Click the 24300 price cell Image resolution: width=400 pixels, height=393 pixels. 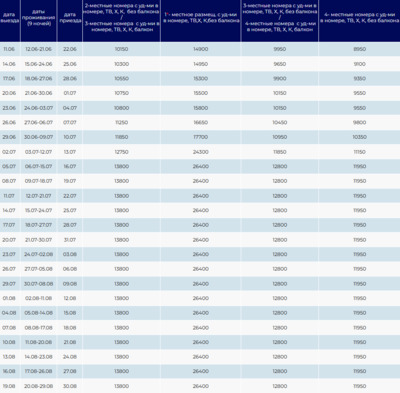pyautogui.click(x=201, y=152)
